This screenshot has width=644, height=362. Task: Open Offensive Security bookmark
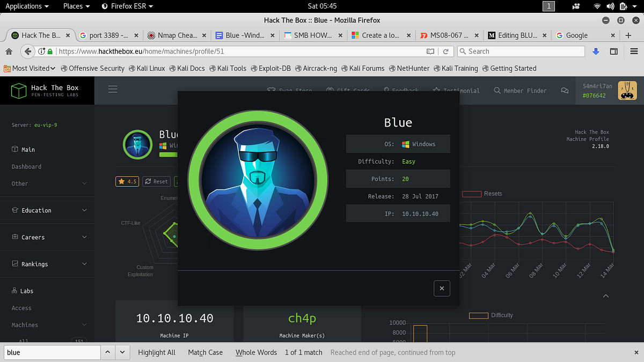click(x=92, y=68)
